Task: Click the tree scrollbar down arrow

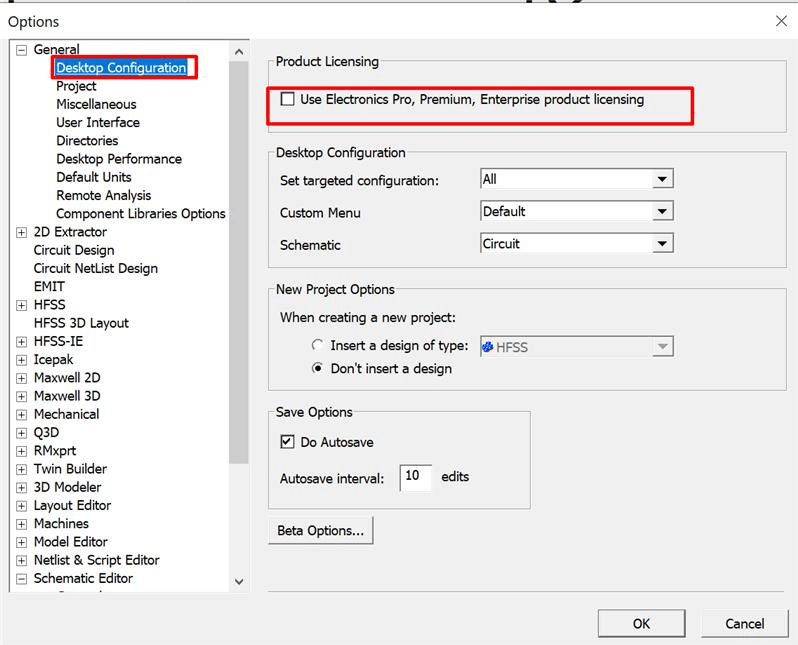Action: pyautogui.click(x=239, y=581)
